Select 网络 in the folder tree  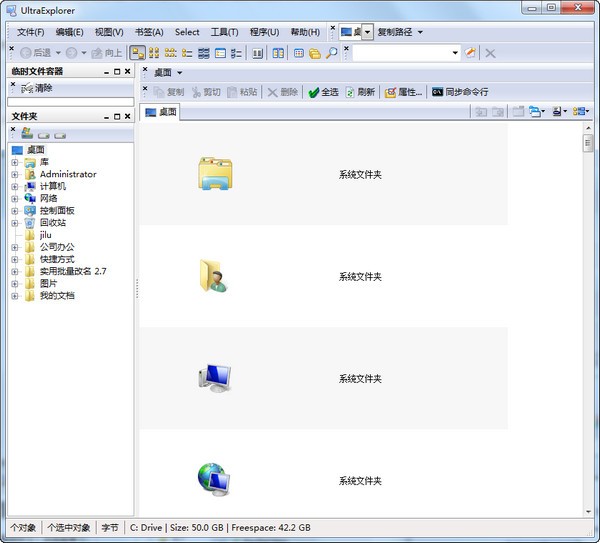coord(49,198)
